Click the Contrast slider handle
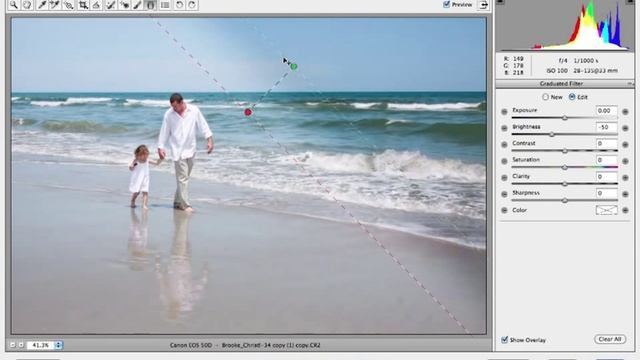This screenshot has width=640, height=360. click(x=565, y=151)
